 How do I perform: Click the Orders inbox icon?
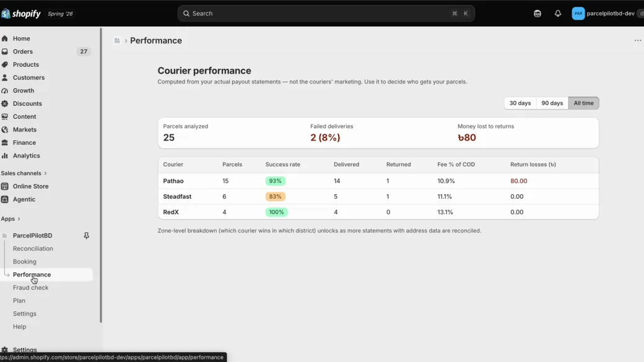pyautogui.click(x=5, y=52)
